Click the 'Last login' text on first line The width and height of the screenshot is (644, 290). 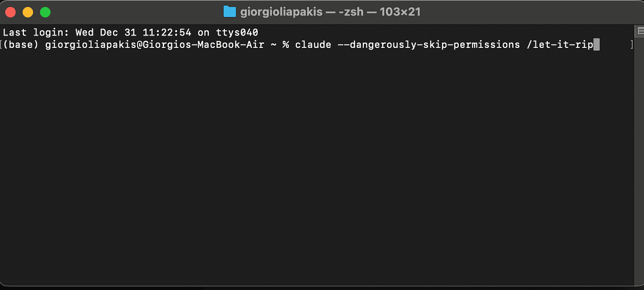30,33
